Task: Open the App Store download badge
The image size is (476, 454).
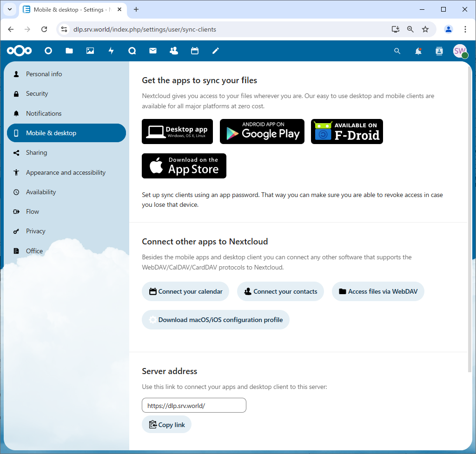Action: click(x=184, y=166)
